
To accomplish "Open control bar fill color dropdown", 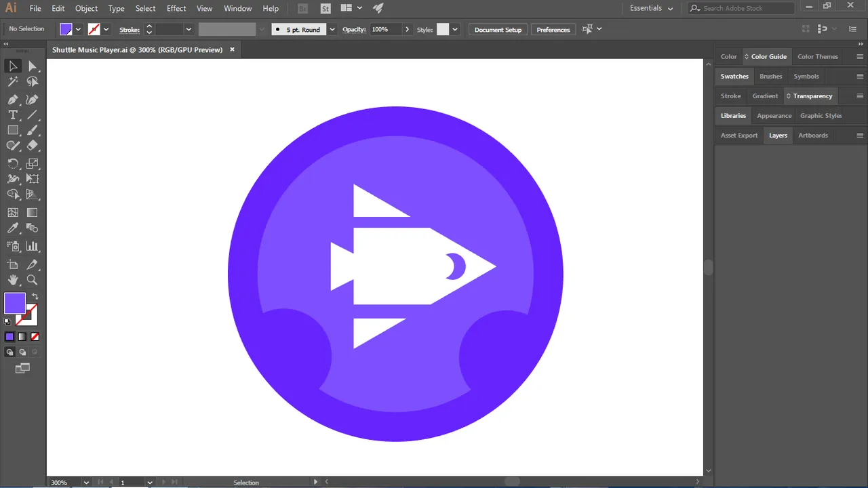I will point(79,29).
